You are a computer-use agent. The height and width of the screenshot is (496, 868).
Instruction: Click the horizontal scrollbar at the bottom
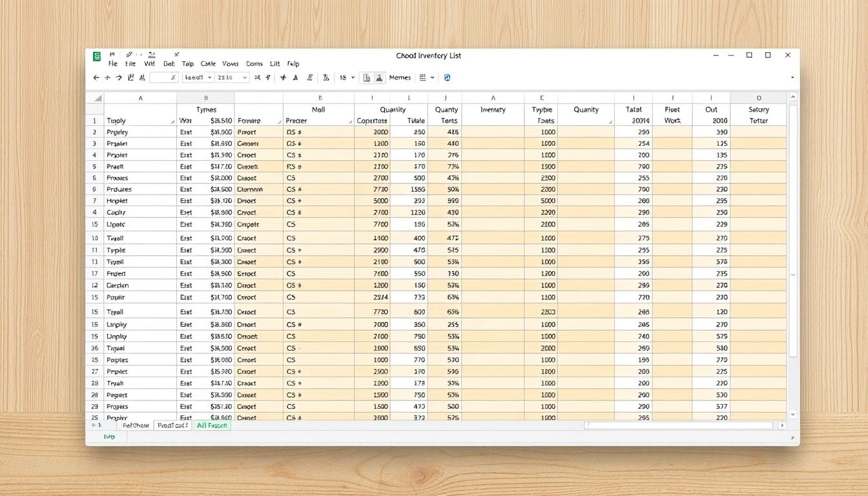678,426
